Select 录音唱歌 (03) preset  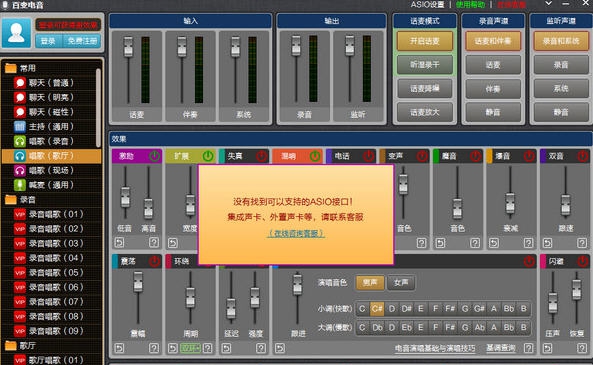[x=51, y=243]
